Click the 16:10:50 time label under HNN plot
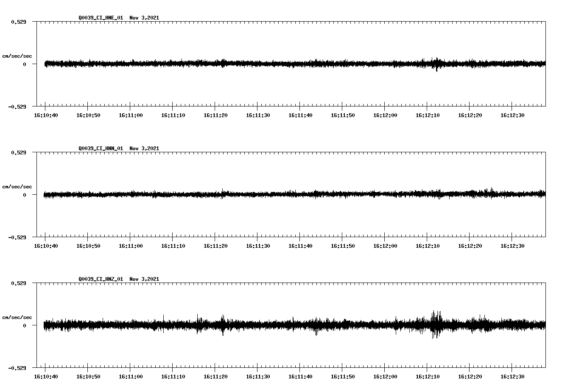This screenshot has width=576, height=392. 88,246
